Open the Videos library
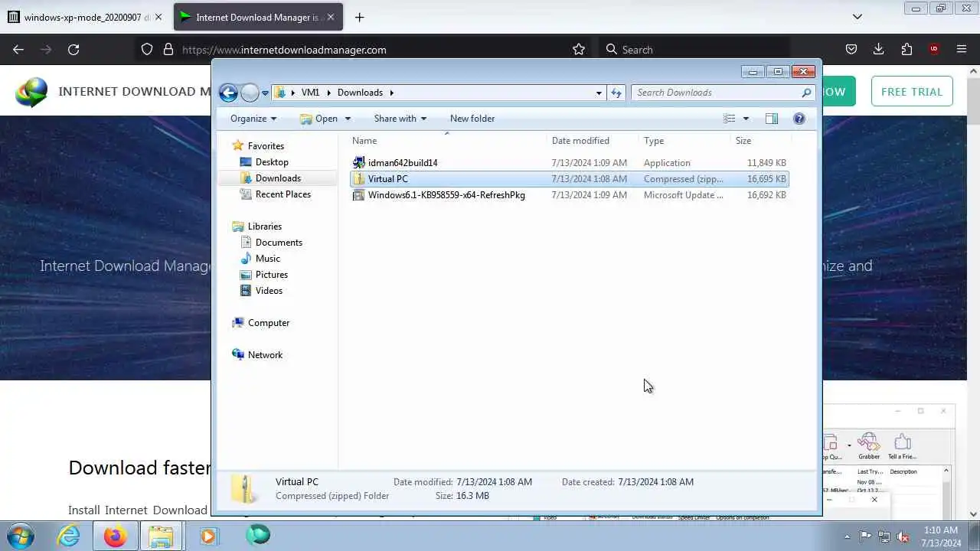Viewport: 980px width, 551px height. click(269, 291)
